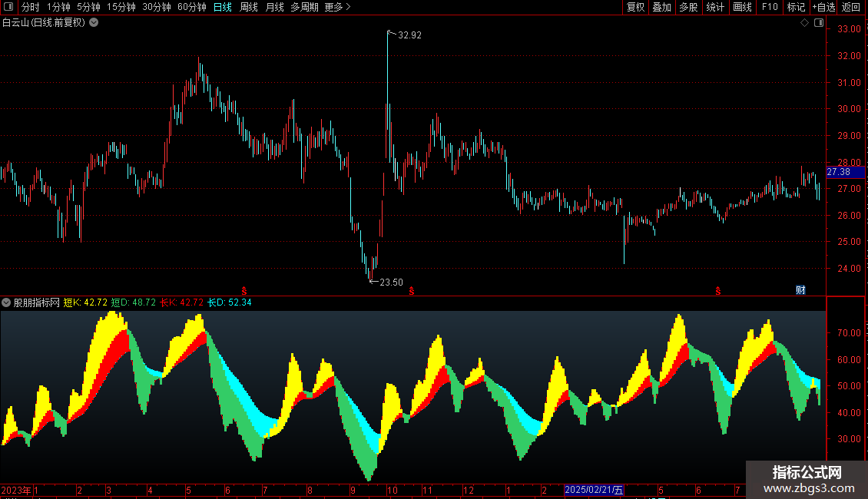The height and width of the screenshot is (499, 868).
Task: Select the 30分钟 period tab
Action: point(157,7)
